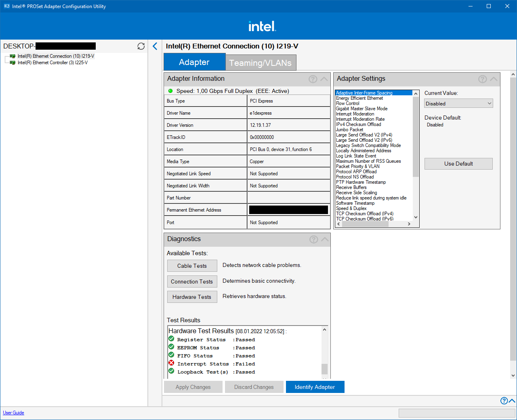Screen dimensions: 517x420
Task: Click the I219-V adapter icon in tree
Action: pyautogui.click(x=13, y=56)
